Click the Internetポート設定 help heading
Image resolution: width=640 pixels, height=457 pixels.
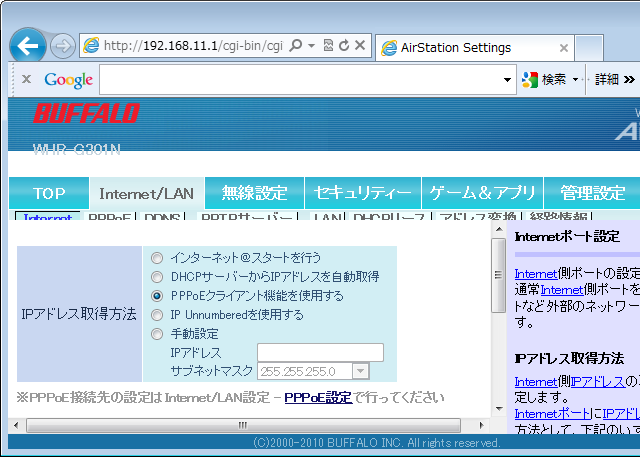point(567,237)
